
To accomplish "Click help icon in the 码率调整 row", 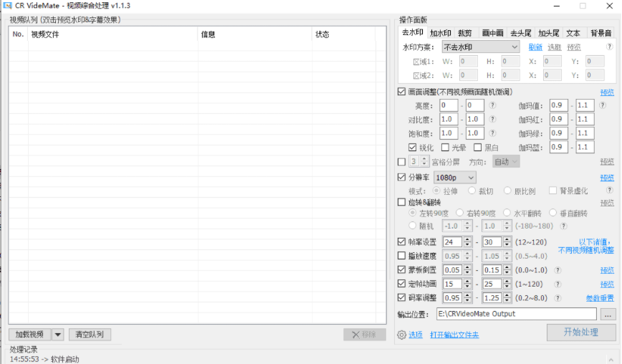I will coord(558,298).
